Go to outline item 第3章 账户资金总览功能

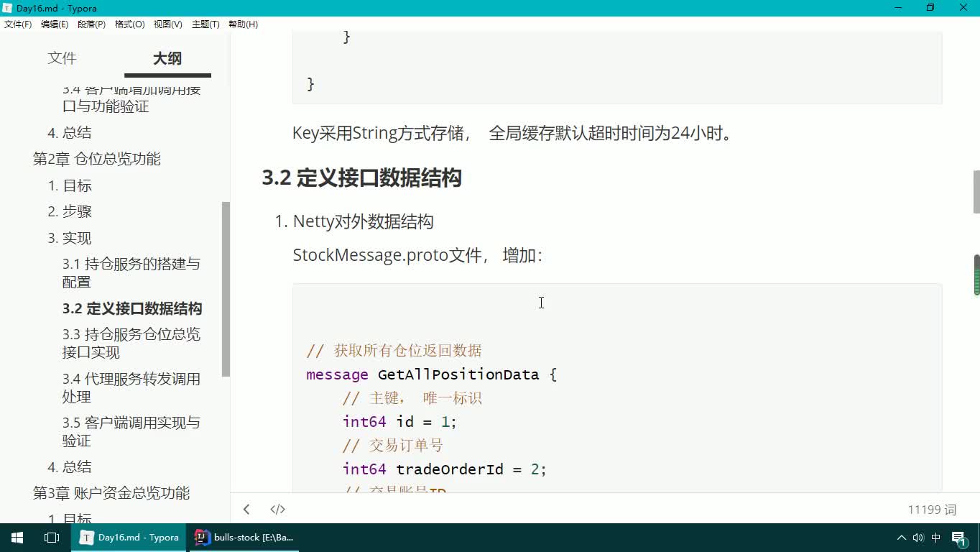pyautogui.click(x=111, y=493)
